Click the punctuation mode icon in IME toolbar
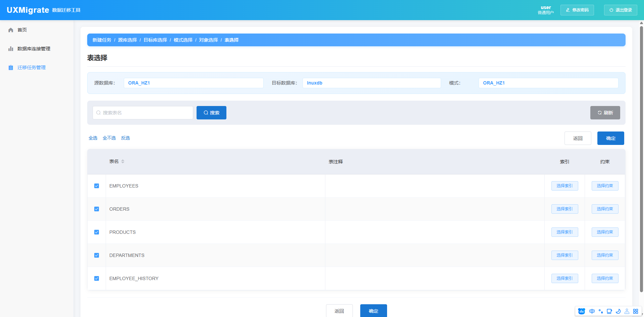This screenshot has height=317, width=644. (600, 311)
